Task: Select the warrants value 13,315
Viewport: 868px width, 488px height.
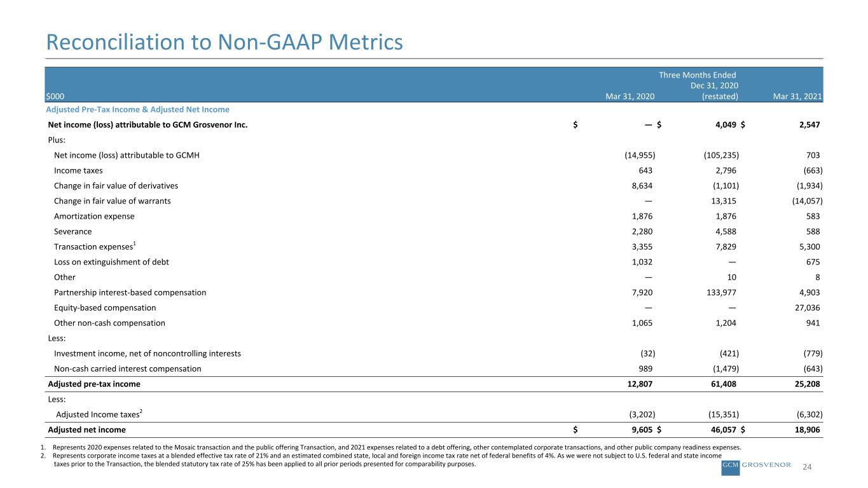Action: tap(723, 201)
